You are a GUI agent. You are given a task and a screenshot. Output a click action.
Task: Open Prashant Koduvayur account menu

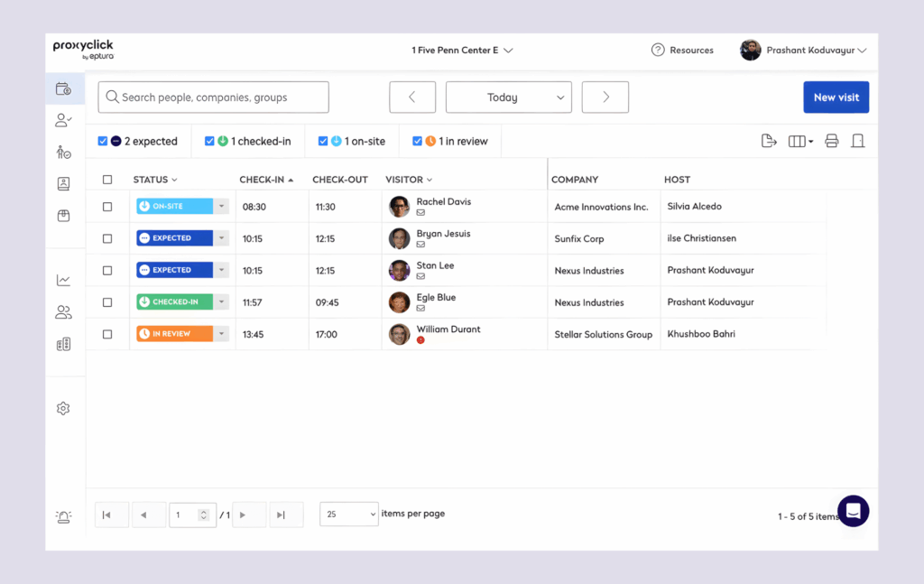[x=804, y=51]
